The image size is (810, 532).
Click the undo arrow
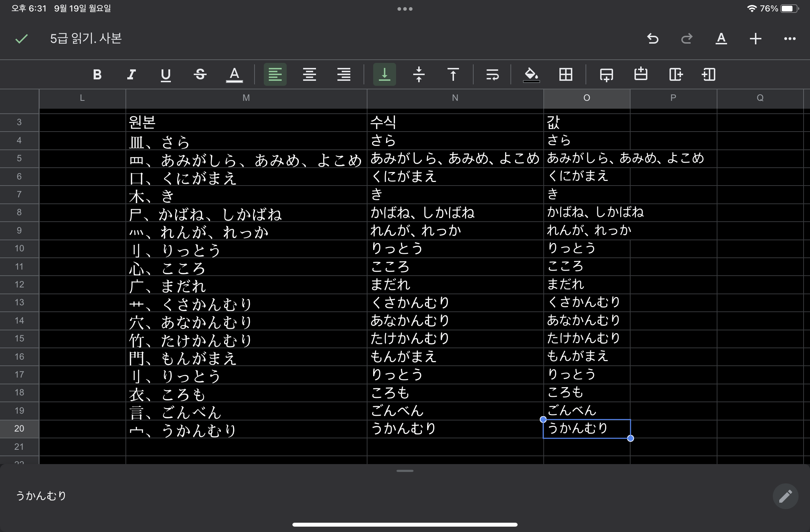click(x=653, y=38)
